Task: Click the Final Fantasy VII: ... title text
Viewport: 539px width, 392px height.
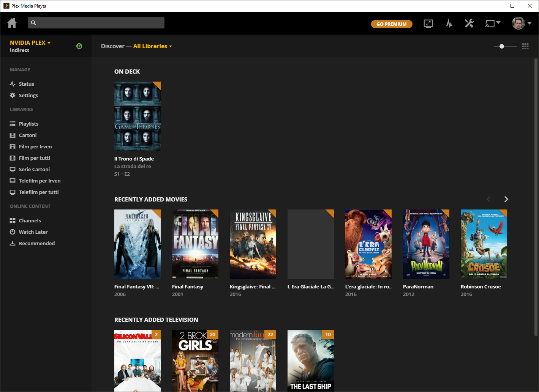Action: point(137,287)
